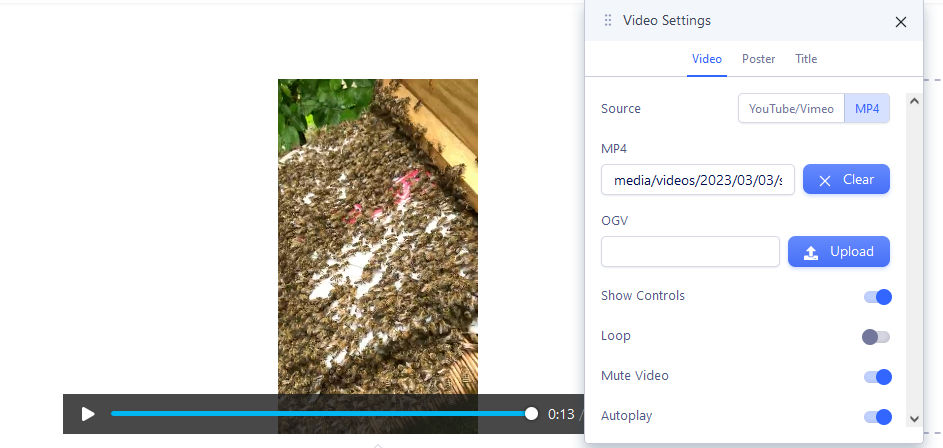
Task: Clear the MP4 file path
Action: (846, 180)
